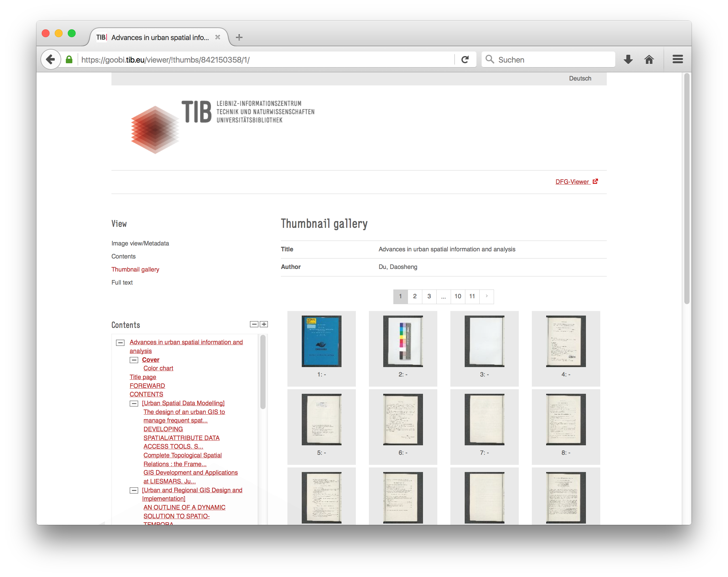Image resolution: width=728 pixels, height=577 pixels.
Task: Open Complete Topological Spatial Relations entry
Action: (182, 460)
